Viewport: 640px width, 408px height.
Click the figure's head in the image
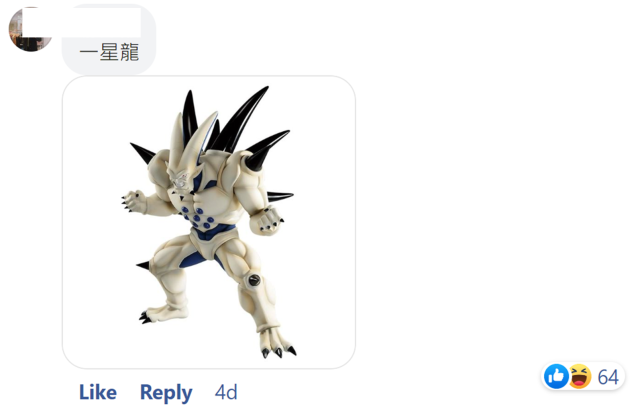coord(180,180)
